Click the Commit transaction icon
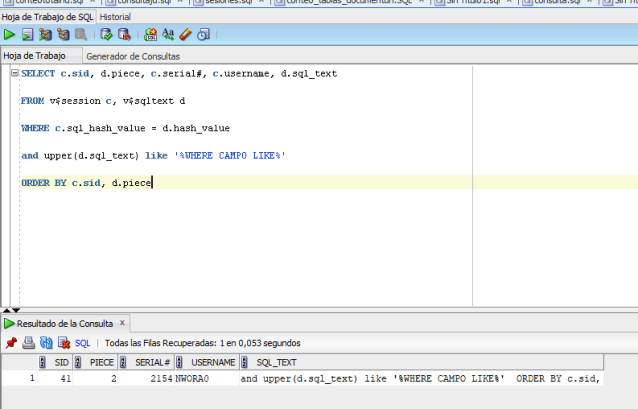Screen dimensions: 638x409 click(x=107, y=34)
